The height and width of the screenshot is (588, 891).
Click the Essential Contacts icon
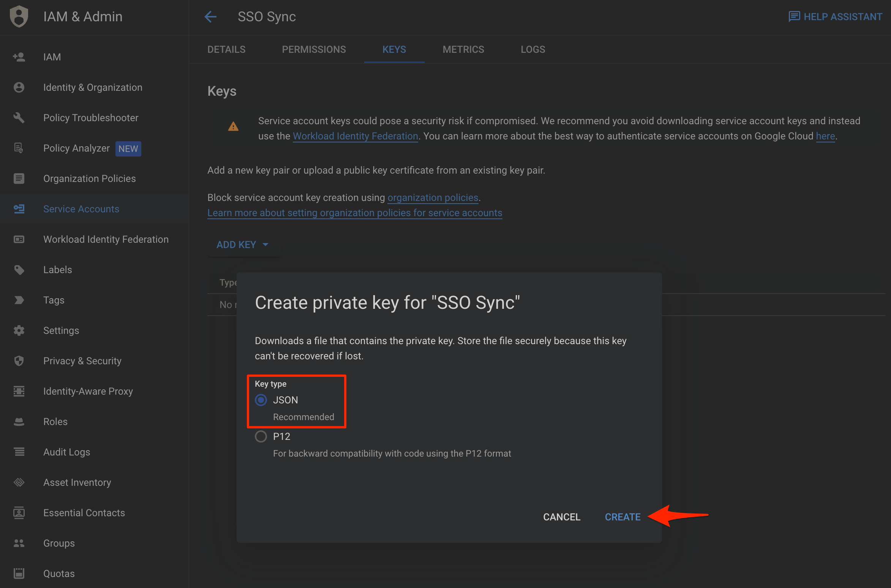[x=19, y=513]
